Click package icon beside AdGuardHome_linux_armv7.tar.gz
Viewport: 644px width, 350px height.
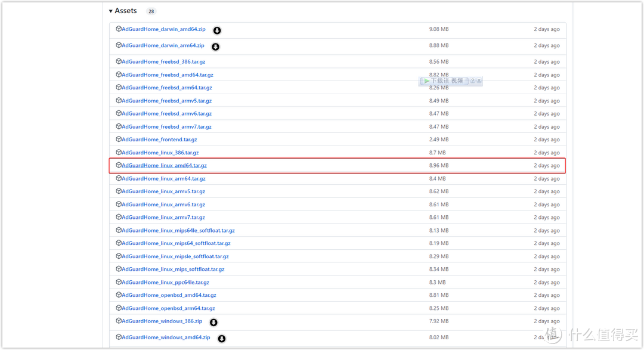coord(118,217)
